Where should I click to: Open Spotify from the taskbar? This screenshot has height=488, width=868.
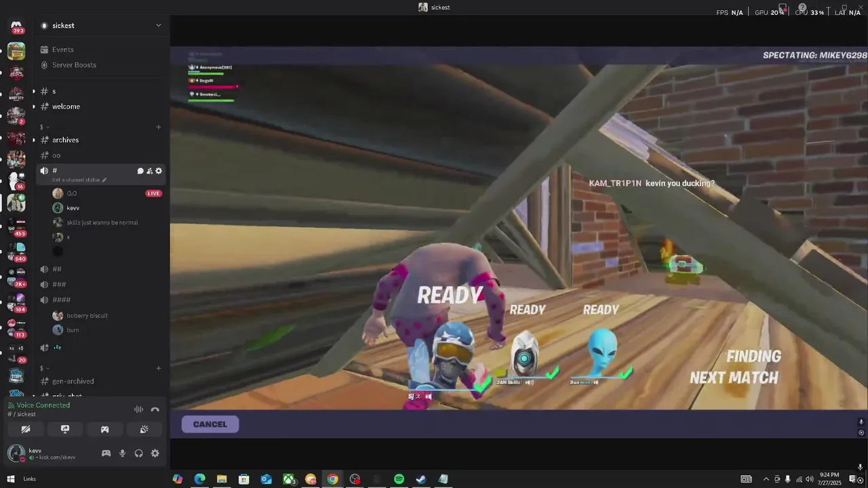(x=399, y=479)
